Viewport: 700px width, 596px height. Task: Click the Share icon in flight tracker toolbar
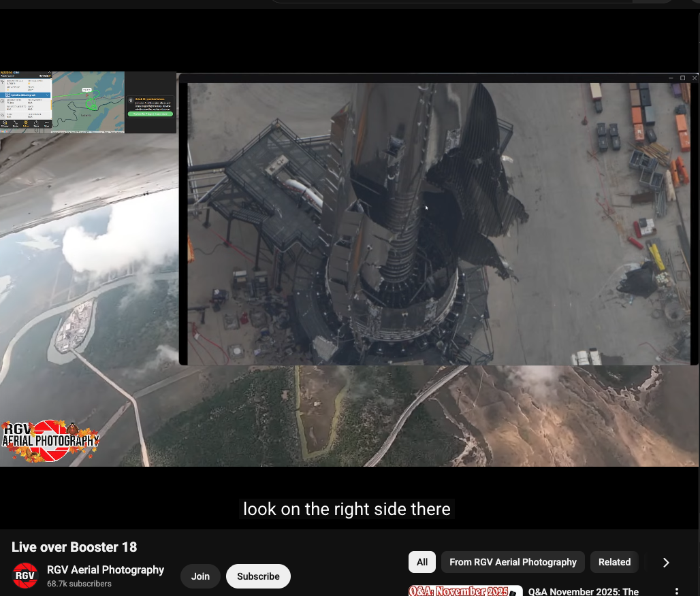37,124
